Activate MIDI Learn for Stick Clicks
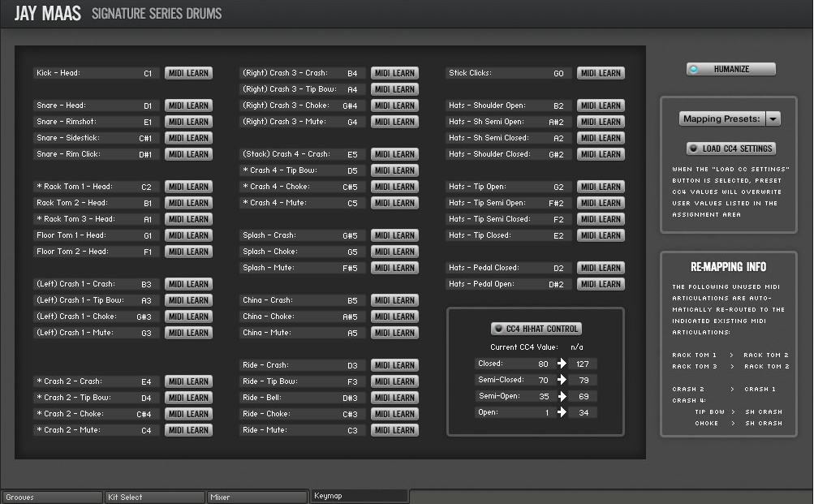Screen dimensions: 814x504 601,73
